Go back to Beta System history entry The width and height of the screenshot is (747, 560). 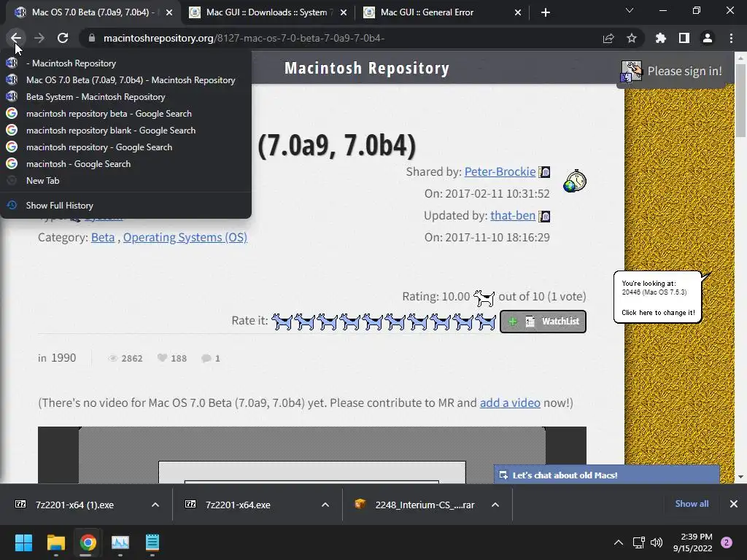coord(125,97)
